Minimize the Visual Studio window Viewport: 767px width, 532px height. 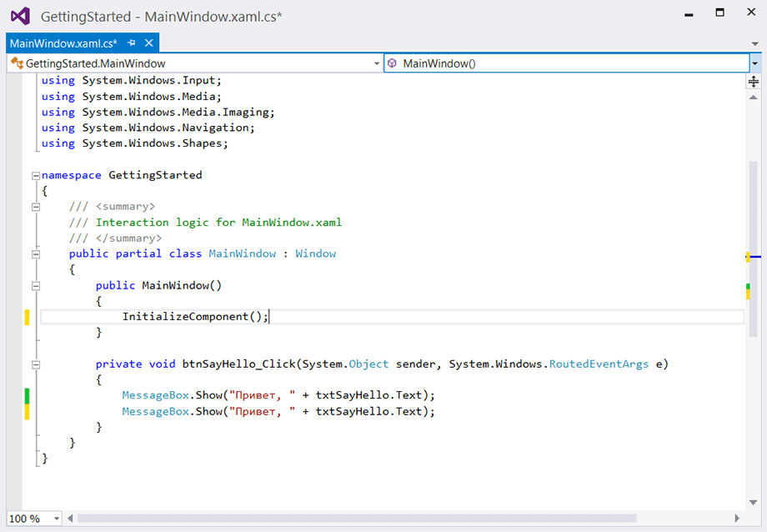tap(689, 14)
